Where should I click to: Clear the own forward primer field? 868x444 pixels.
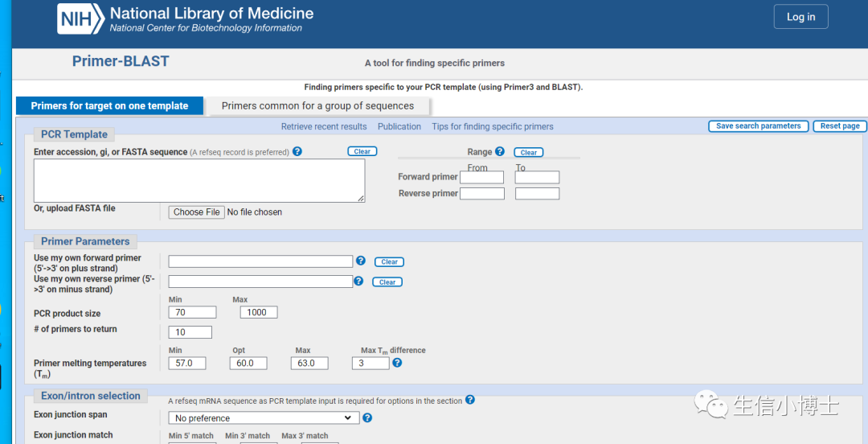pos(389,261)
